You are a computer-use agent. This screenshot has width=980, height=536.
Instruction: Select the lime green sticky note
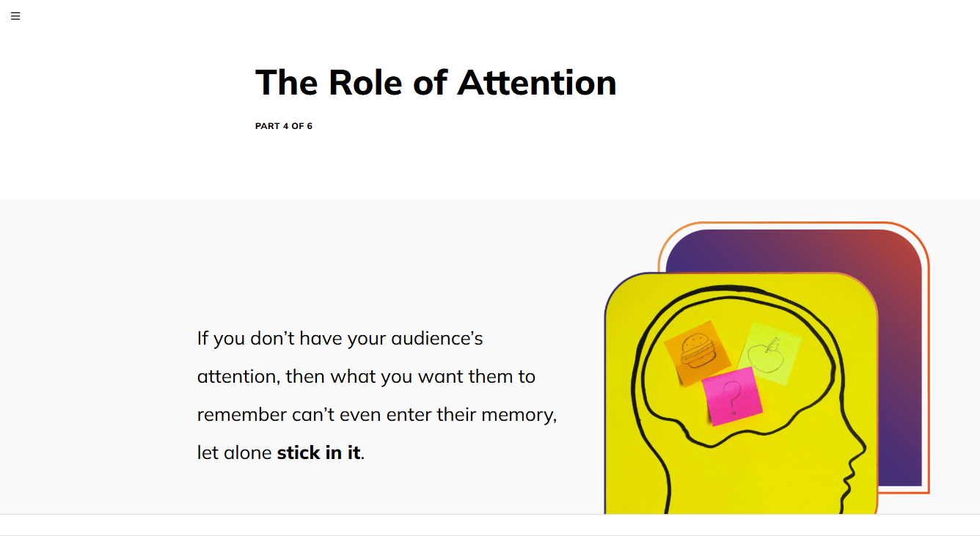[769, 353]
